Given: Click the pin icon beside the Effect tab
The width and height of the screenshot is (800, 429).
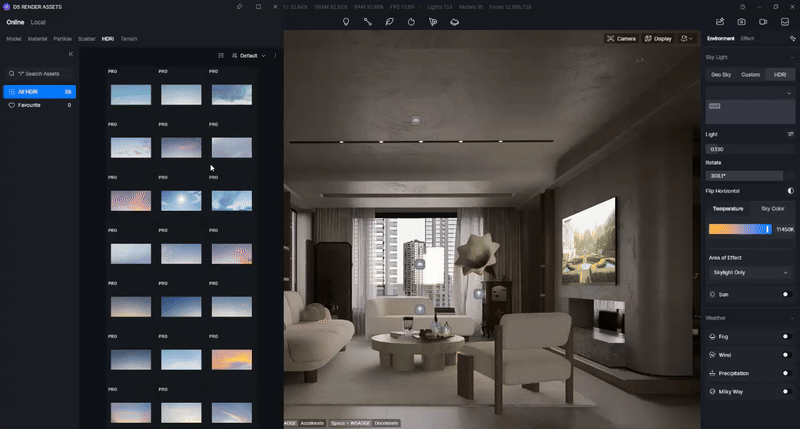Looking at the screenshot, I should (792, 38).
